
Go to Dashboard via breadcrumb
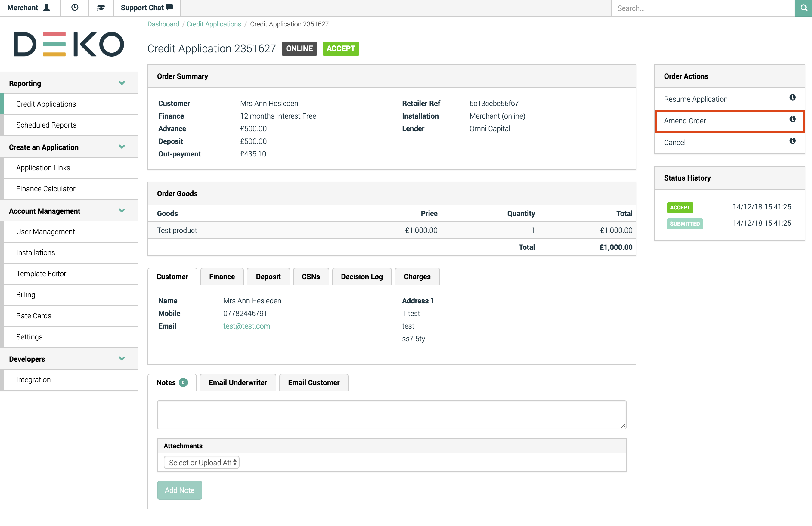163,24
